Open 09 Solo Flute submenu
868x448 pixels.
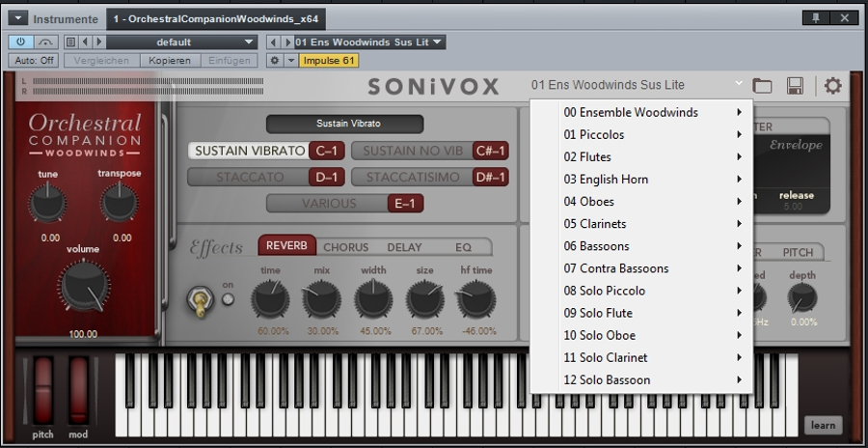pos(641,313)
